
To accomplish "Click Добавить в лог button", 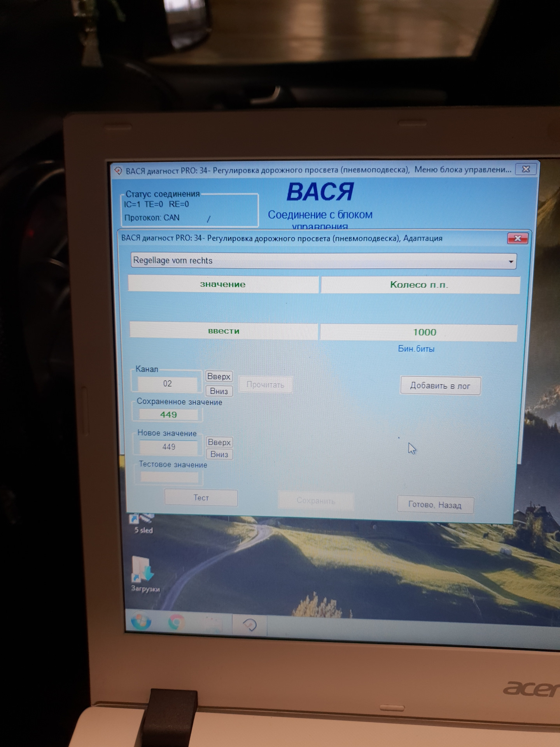I will point(440,386).
